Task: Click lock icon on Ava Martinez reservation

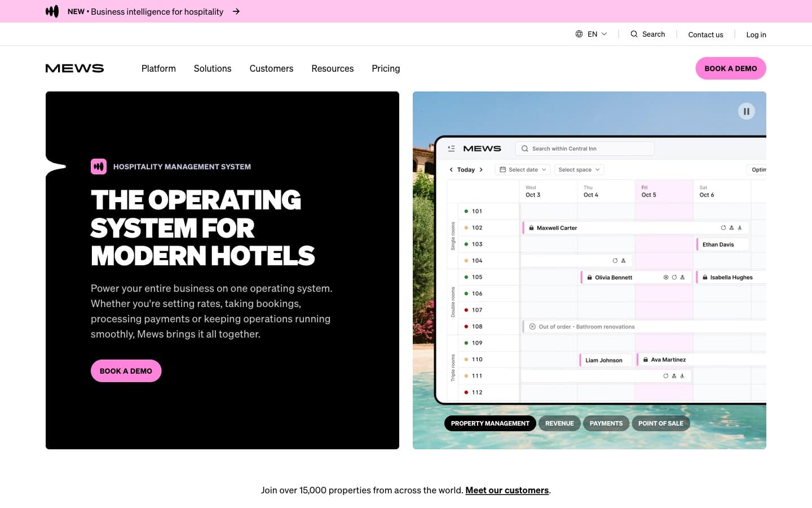Action: click(646, 360)
